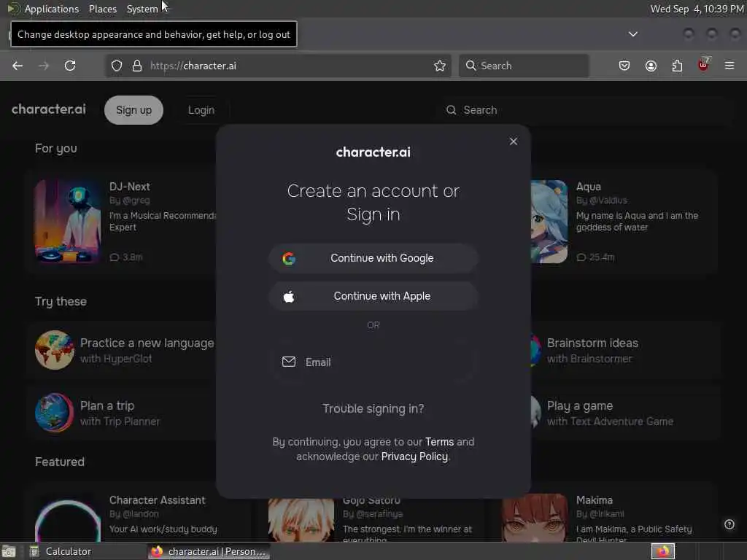Open the DJ-Next character thumbnail
The height and width of the screenshot is (560, 747).
(x=68, y=221)
